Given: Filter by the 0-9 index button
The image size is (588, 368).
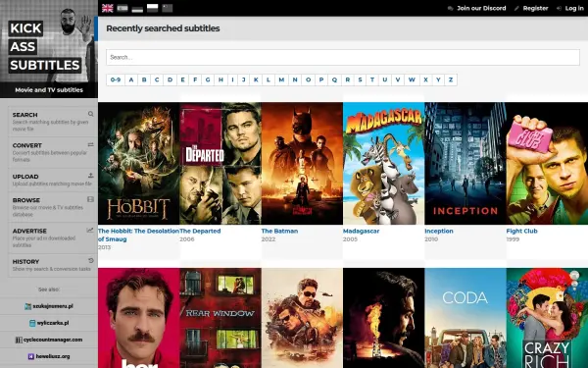Looking at the screenshot, I should pos(116,79).
